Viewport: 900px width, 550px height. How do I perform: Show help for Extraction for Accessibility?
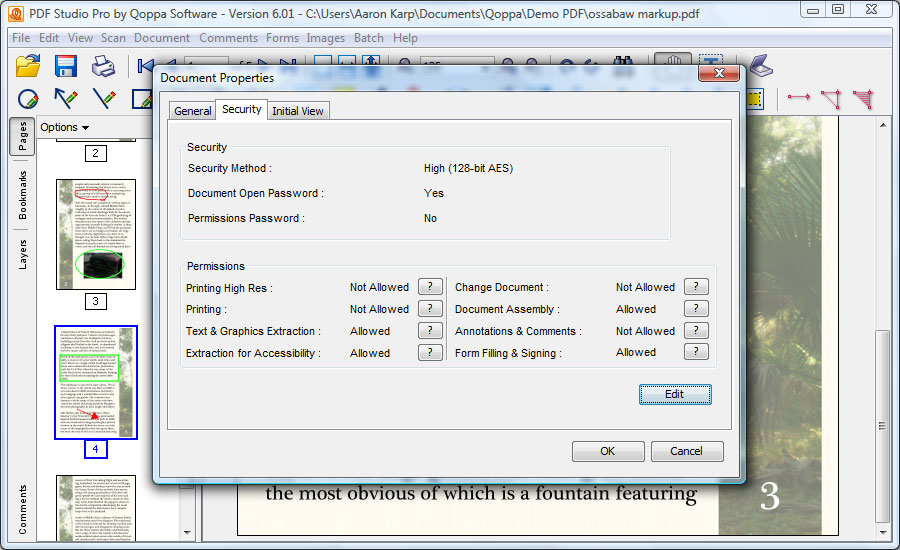(430, 352)
